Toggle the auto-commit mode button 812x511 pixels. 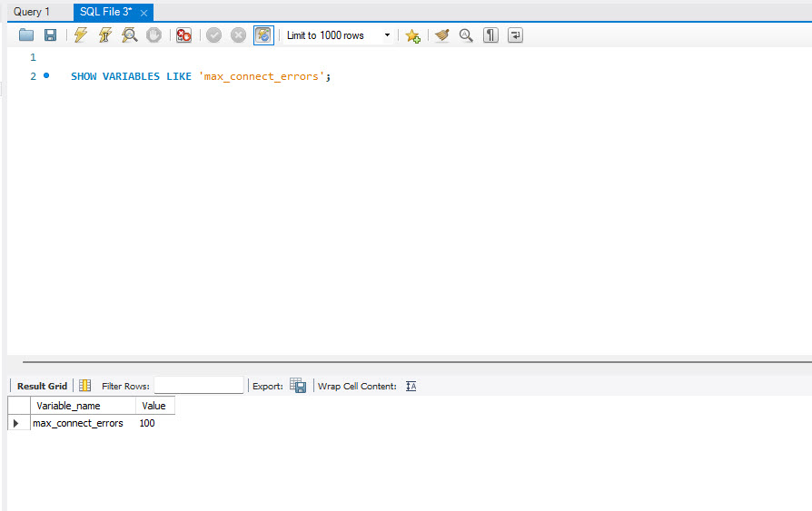tap(262, 35)
